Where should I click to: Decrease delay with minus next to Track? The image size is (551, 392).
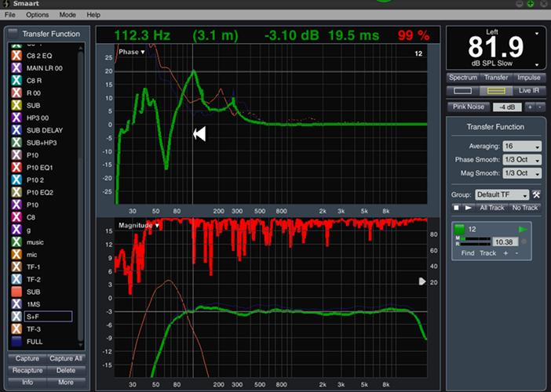516,253
